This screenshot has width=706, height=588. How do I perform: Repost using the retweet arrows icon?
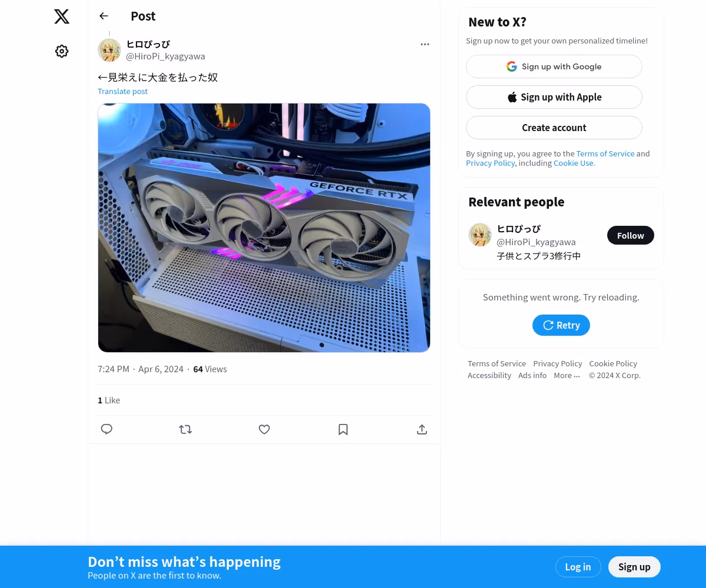185,429
